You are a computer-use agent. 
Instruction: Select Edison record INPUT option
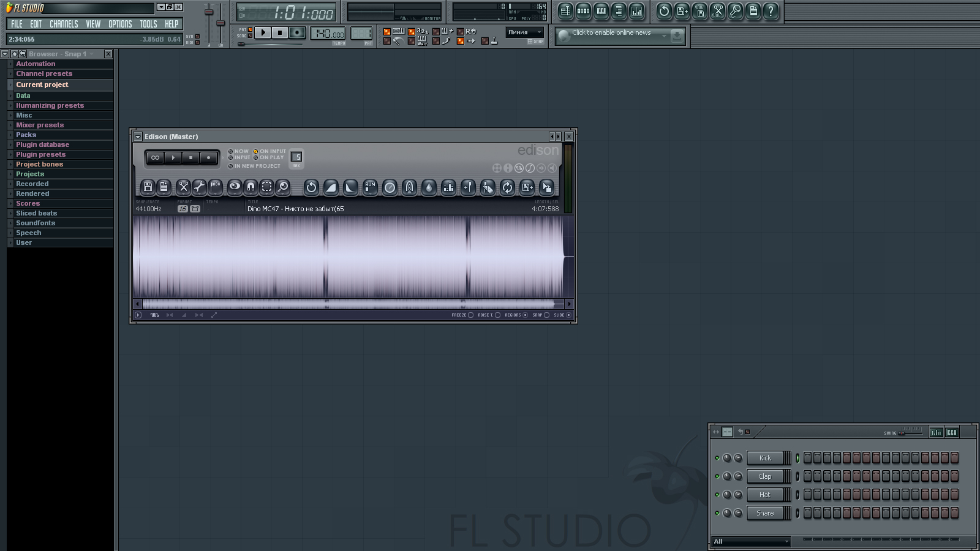point(239,157)
